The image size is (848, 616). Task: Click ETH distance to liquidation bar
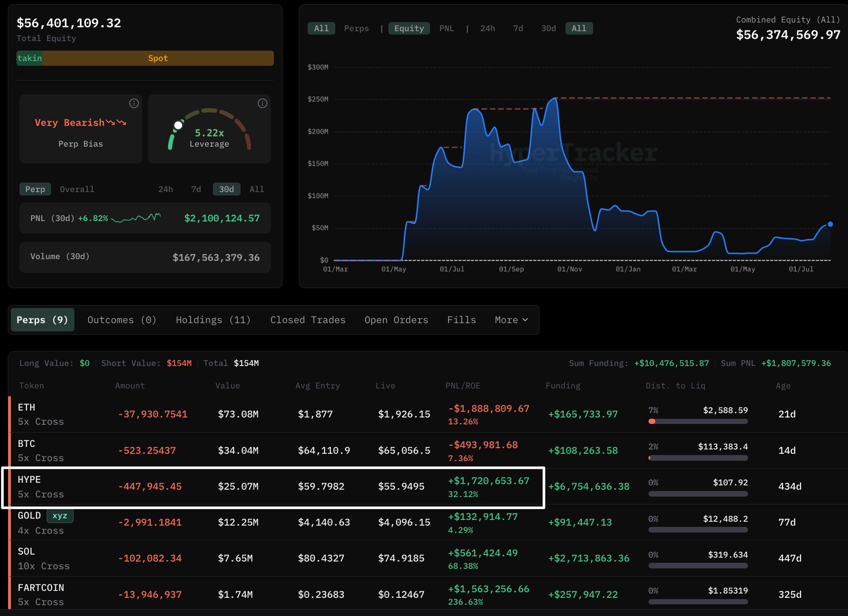pyautogui.click(x=698, y=421)
